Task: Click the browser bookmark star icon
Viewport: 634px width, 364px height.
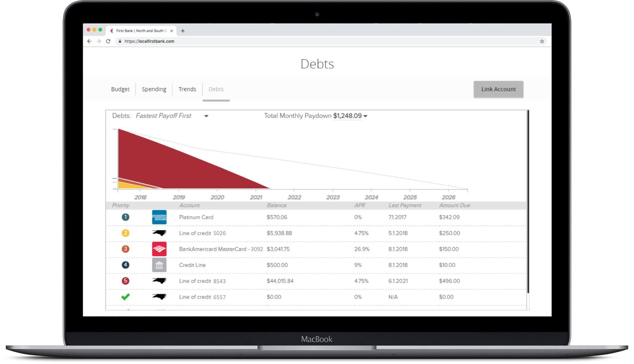Action: point(542,41)
